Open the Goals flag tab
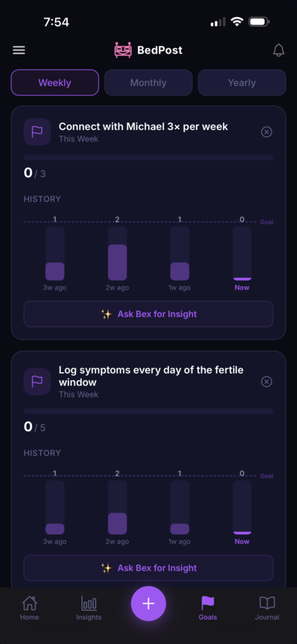 click(x=207, y=608)
